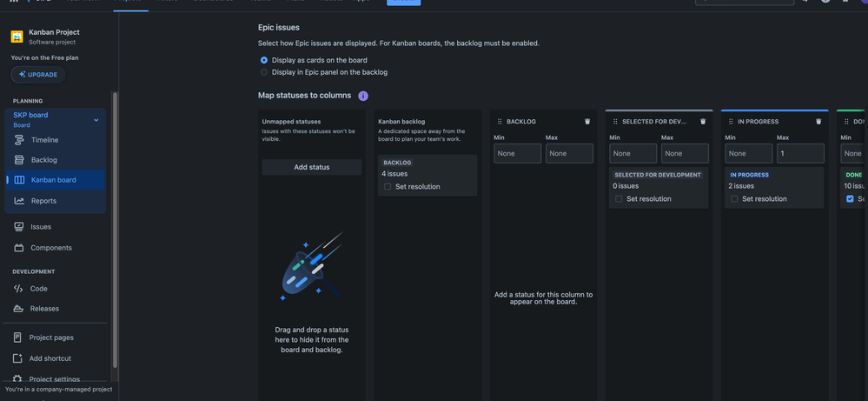The height and width of the screenshot is (401, 868).
Task: Select Display as cards on the board
Action: [264, 60]
